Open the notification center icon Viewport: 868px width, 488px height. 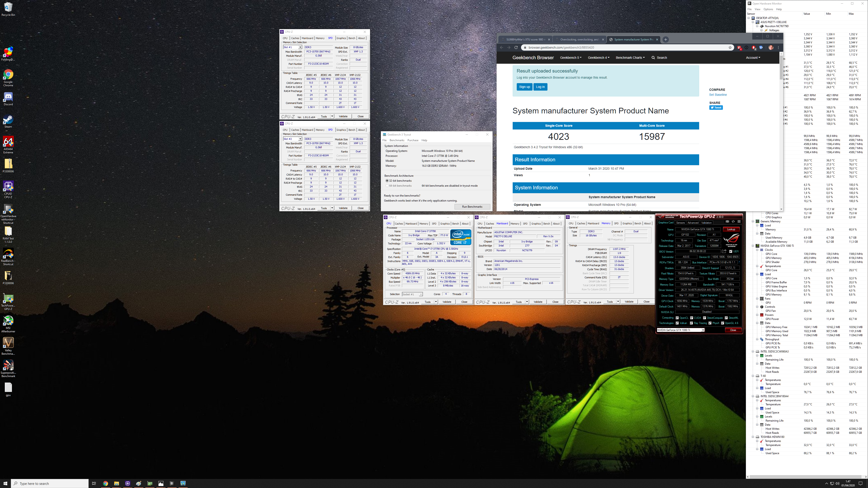pos(861,483)
